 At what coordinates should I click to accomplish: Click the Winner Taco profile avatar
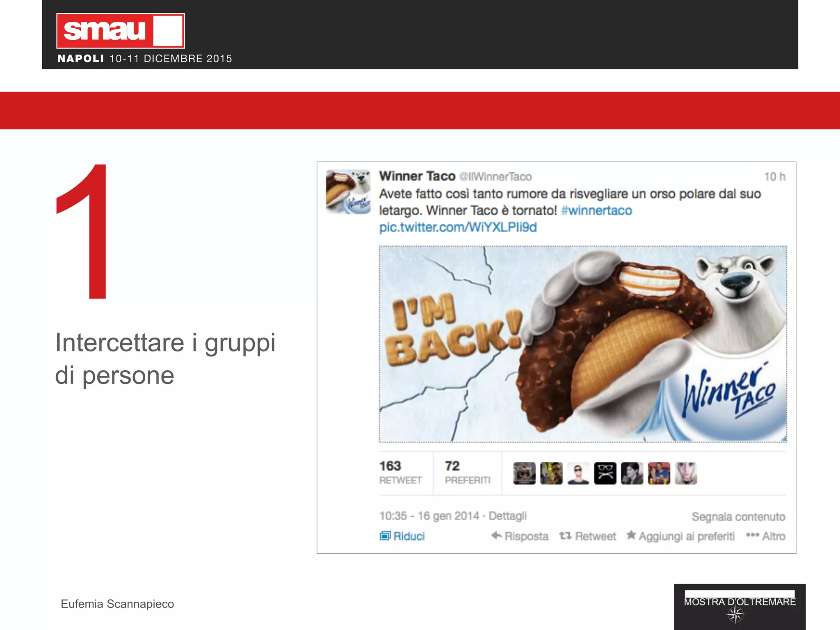point(348,192)
